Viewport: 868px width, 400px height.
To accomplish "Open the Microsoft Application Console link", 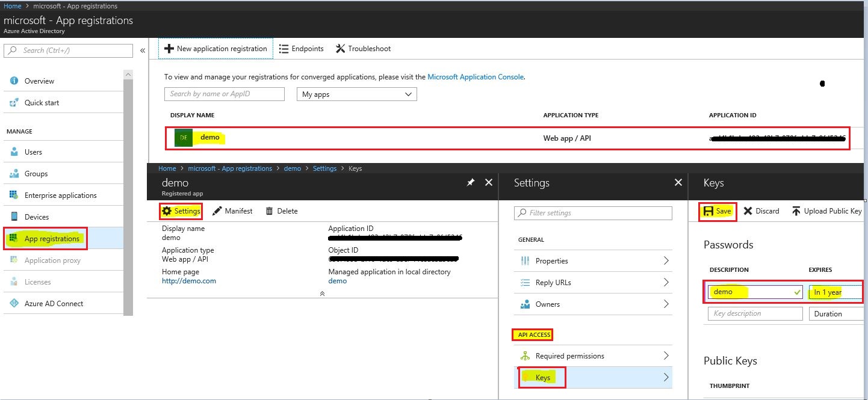I will [476, 77].
